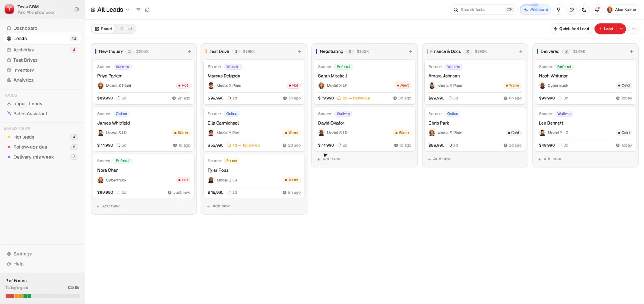Add a card with New Inquiry's plus icon

click(x=190, y=51)
